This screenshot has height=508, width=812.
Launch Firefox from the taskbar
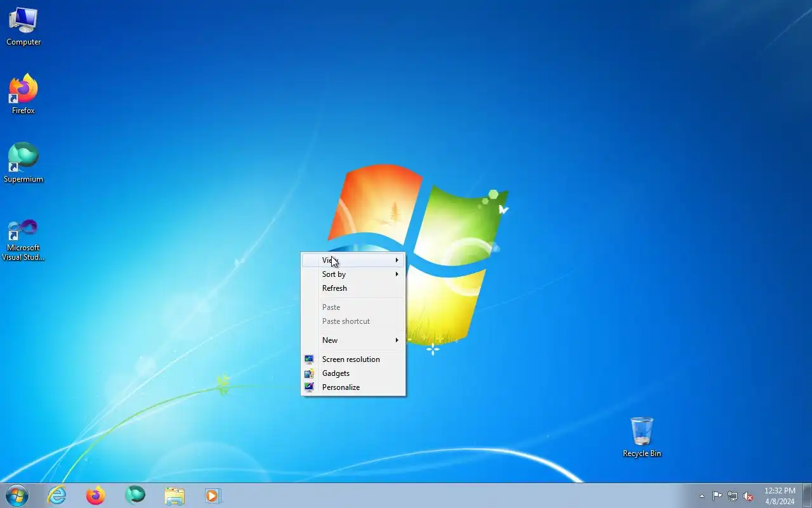(x=96, y=495)
